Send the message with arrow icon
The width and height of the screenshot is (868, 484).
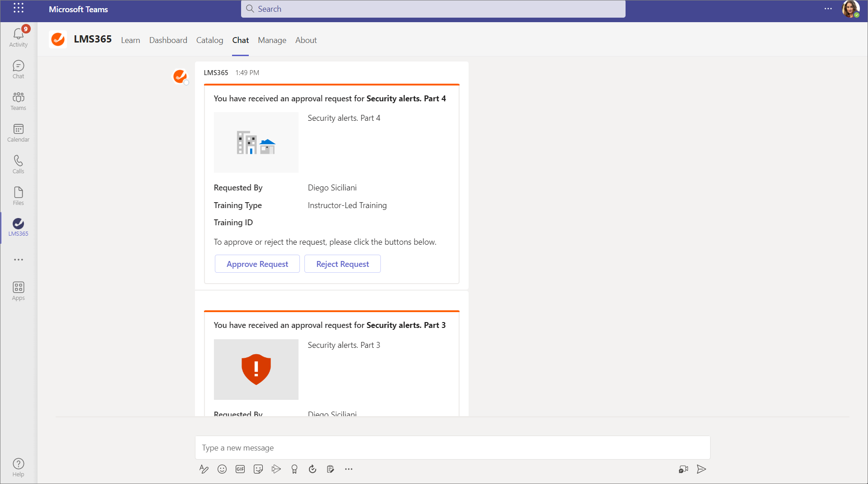pos(701,469)
